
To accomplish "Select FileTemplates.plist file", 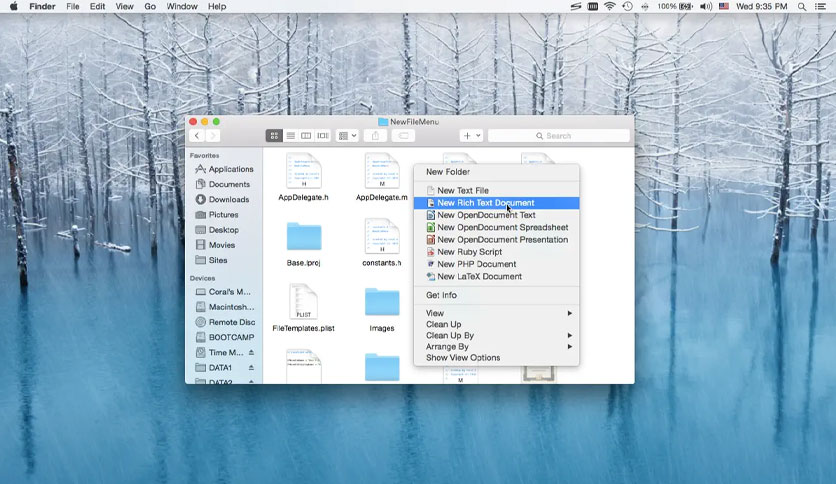I will pos(303,302).
